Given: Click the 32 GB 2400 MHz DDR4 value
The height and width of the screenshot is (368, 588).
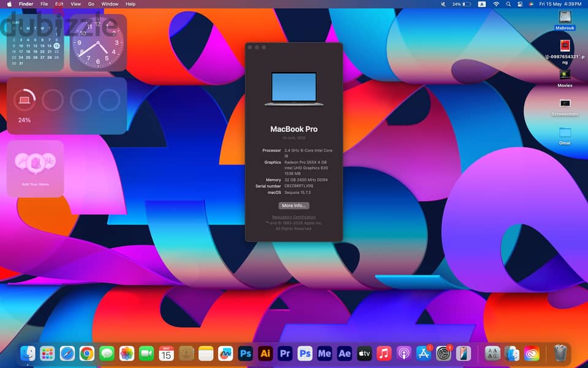Looking at the screenshot, I should coord(306,180).
